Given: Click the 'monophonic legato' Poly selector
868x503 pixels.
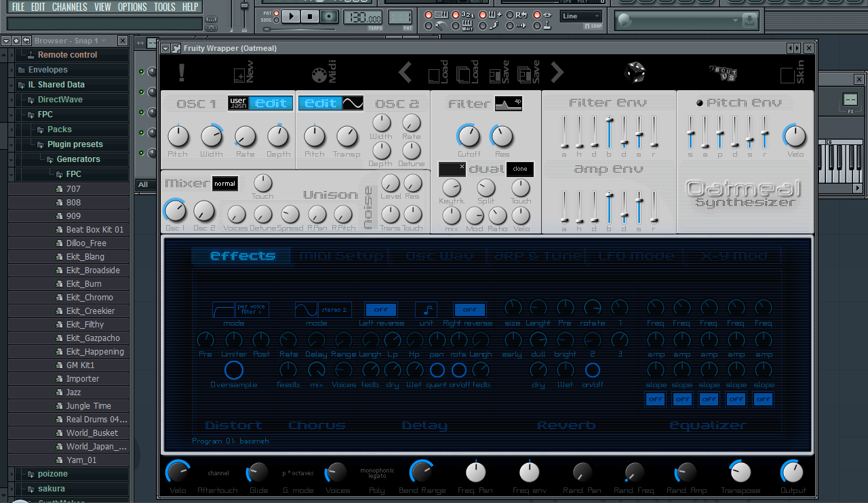Looking at the screenshot, I should (378, 472).
